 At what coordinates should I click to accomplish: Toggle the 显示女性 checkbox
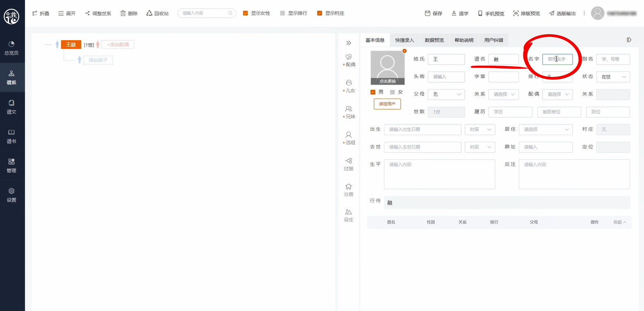coord(246,13)
